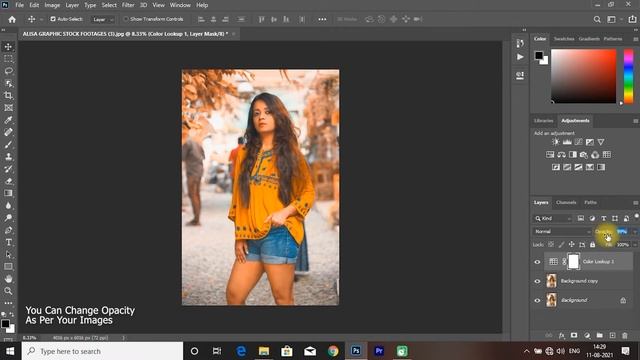Open the Color panel menu
Screen dimensions: 640x360
tap(636, 39)
